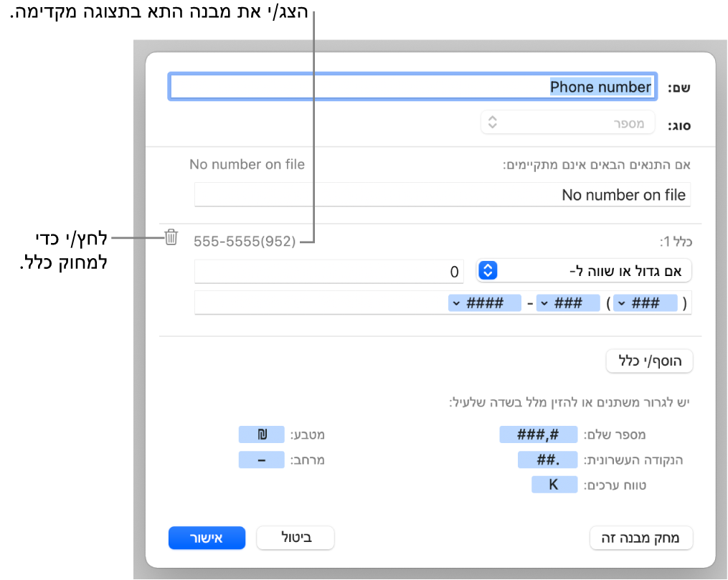Click the הוסף/י כלל add rule button

650,361
